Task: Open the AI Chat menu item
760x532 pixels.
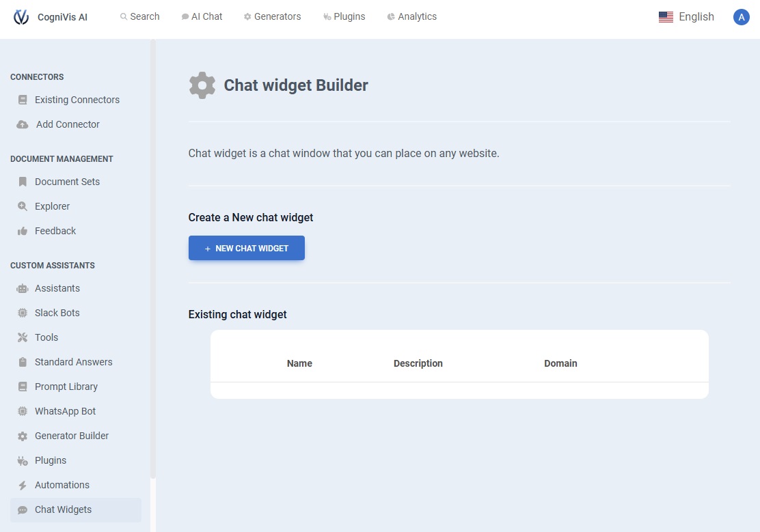Action: pos(202,16)
